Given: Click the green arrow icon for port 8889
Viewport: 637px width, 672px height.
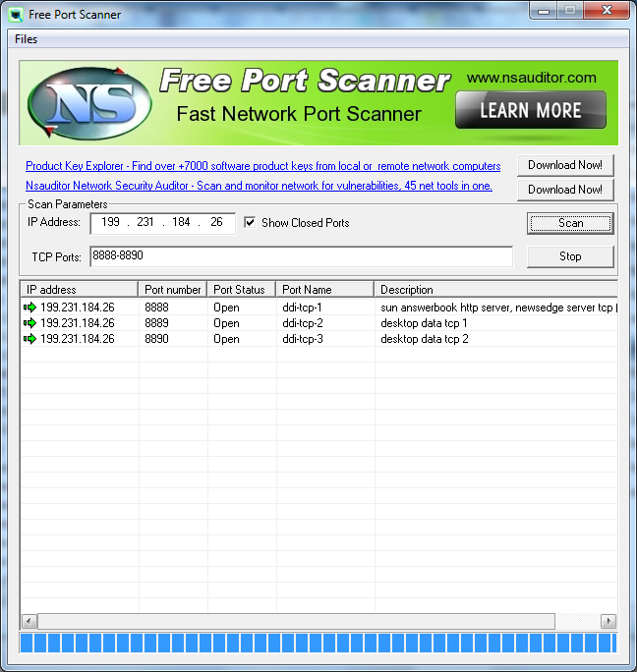Looking at the screenshot, I should coord(30,323).
